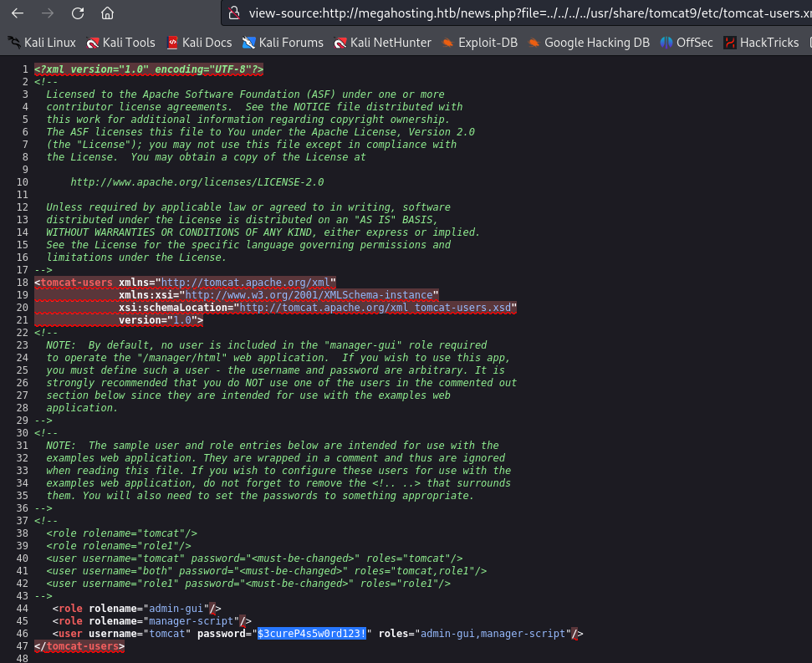Viewport: 812px width, 663px height.
Task: Click the page security icon in address bar
Action: [x=234, y=13]
